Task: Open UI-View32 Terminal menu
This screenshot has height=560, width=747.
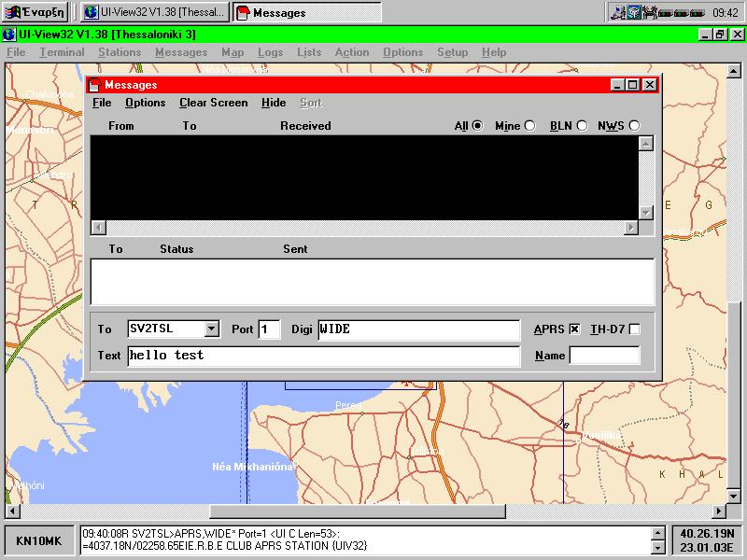Action: 62,52
